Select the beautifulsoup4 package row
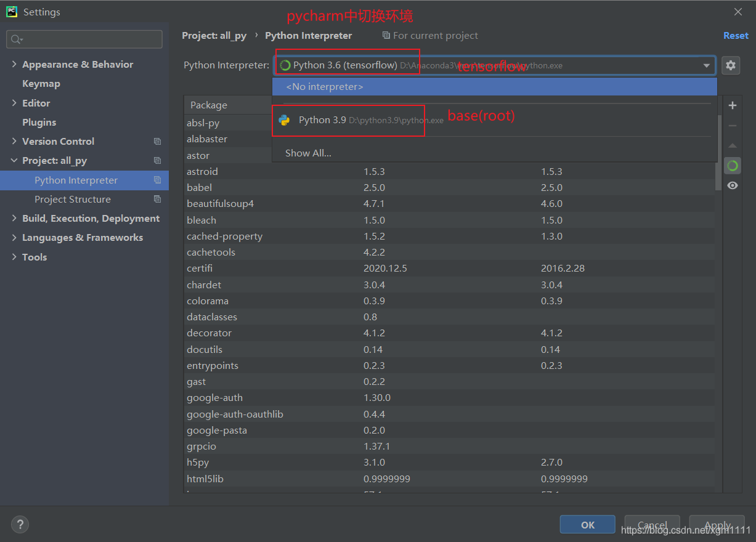The height and width of the screenshot is (542, 756). click(x=450, y=204)
